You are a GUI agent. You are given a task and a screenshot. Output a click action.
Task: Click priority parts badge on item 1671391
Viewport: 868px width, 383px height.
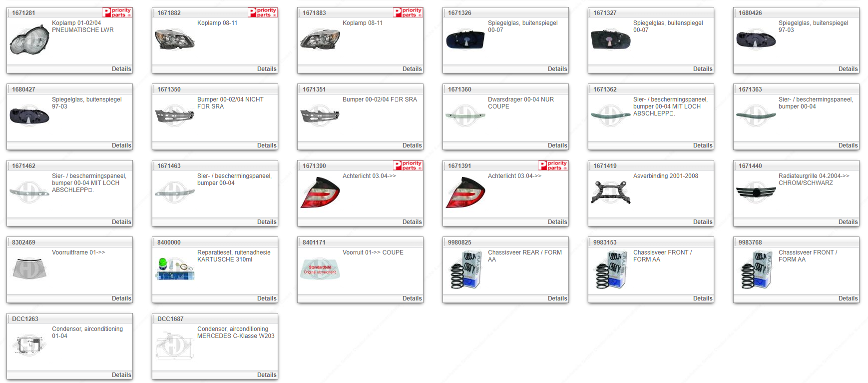pyautogui.click(x=553, y=165)
